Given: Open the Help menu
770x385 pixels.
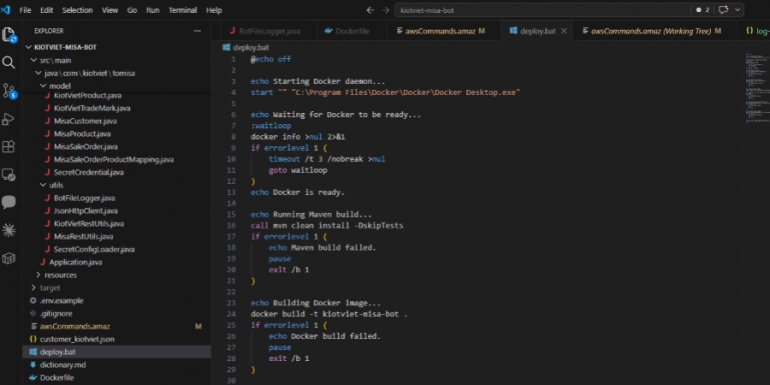Looking at the screenshot, I should point(214,10).
